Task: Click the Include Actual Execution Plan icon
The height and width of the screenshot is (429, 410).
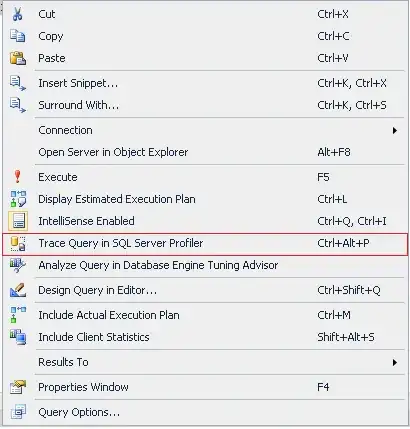Action: click(x=18, y=315)
